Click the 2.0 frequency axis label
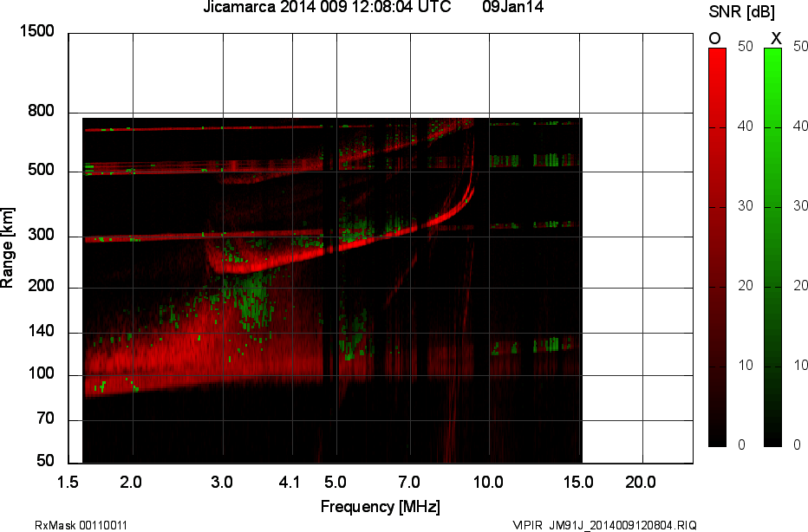Screen dimensions: 808x532 click(x=130, y=483)
